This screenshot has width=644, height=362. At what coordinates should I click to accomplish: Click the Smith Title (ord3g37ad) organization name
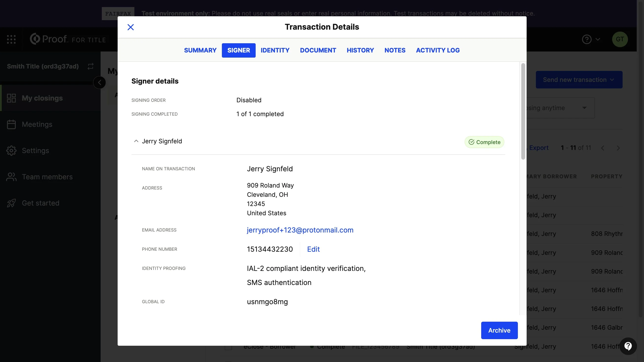[x=43, y=66]
